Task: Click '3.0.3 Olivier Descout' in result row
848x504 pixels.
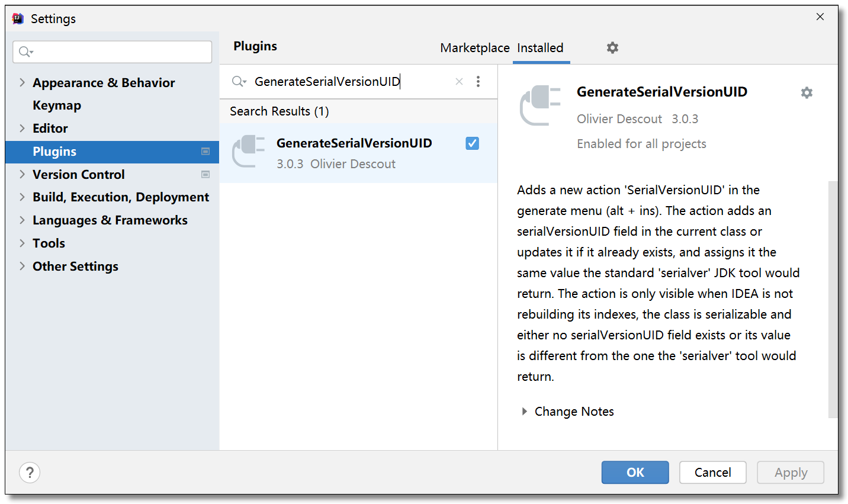Action: point(336,164)
